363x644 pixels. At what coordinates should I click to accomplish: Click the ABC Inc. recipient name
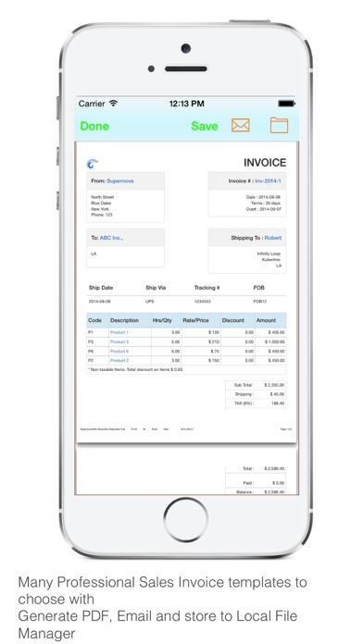click(x=111, y=238)
